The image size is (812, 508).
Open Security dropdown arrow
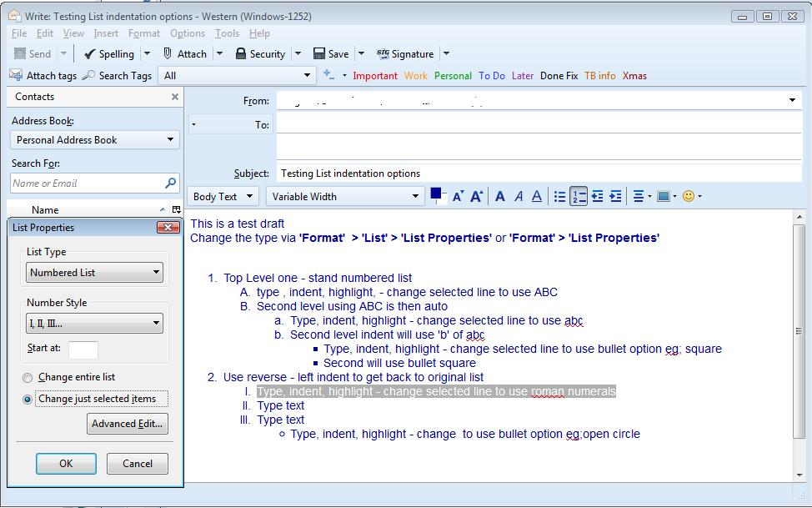coord(298,53)
